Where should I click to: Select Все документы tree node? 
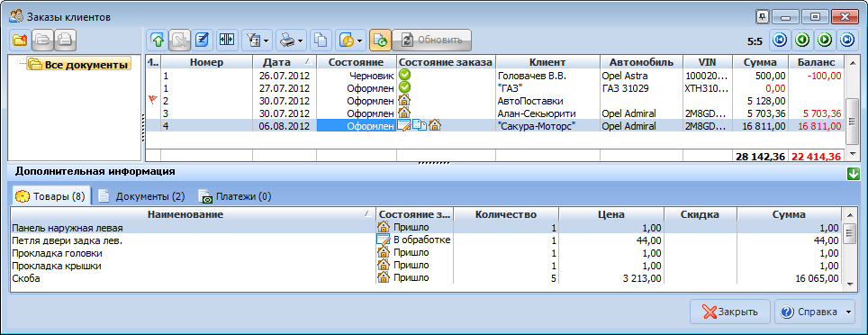pos(78,64)
